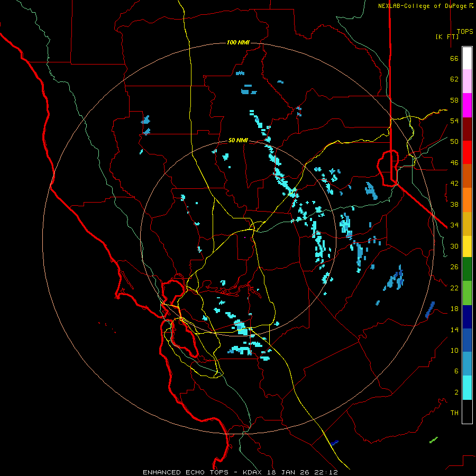The width and height of the screenshot is (476, 476).
Task: Click the black TH legend swatch
Action: [467, 411]
